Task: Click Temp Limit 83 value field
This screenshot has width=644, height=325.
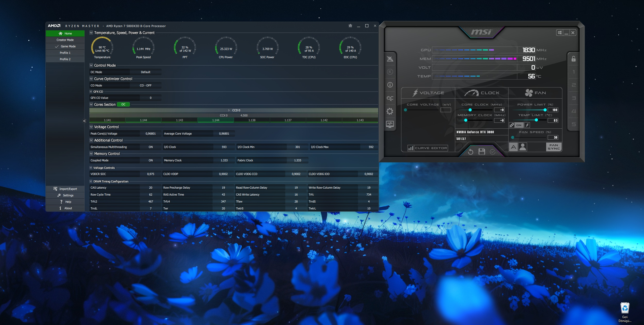Action: (x=553, y=120)
